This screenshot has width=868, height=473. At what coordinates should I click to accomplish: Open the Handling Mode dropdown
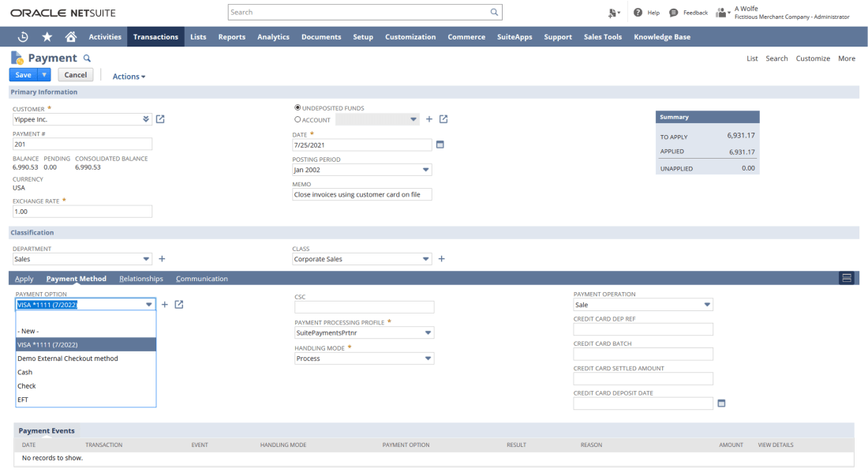[x=428, y=359]
